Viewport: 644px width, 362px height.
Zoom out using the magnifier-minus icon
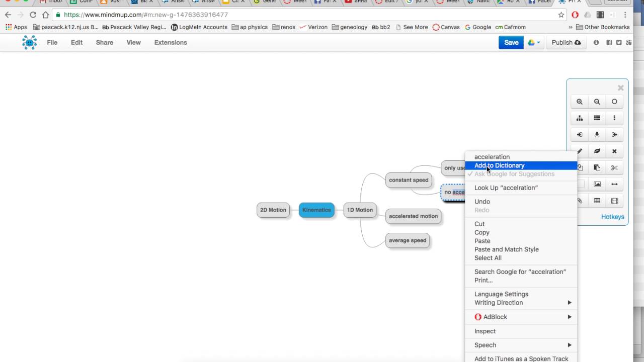point(597,102)
